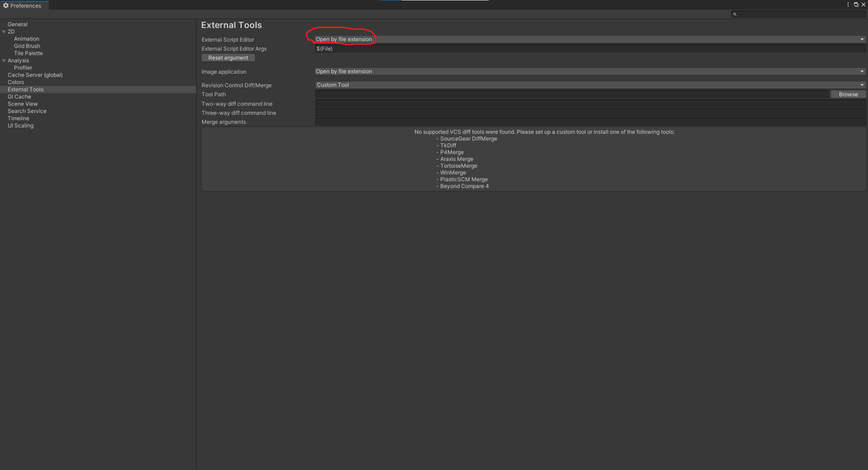Select Cache Server (global) category

point(35,75)
